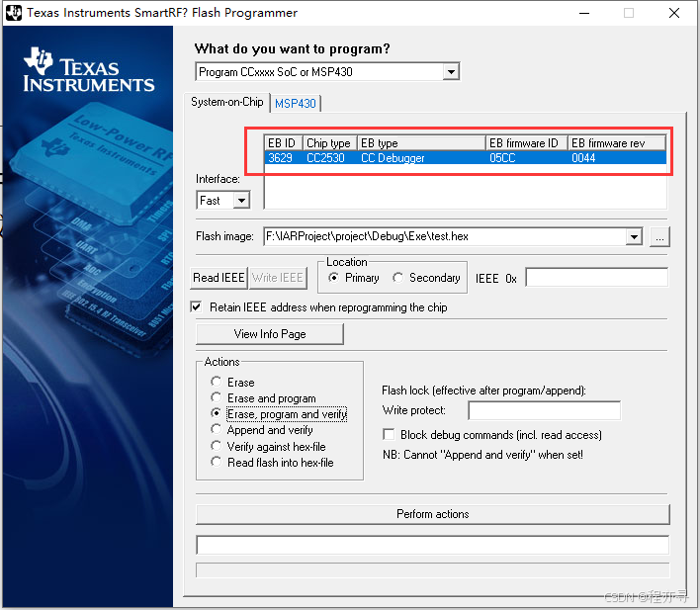The image size is (700, 610).
Task: Click the Texas Instruments logo
Action: [89, 70]
